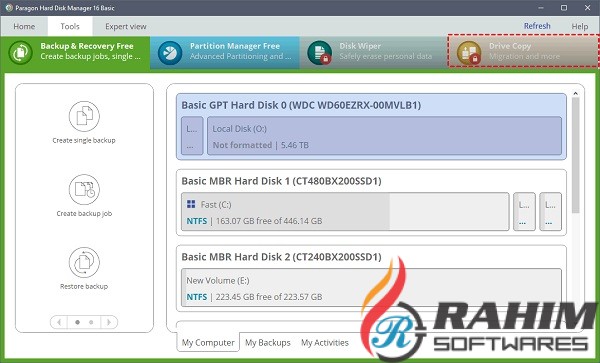The image size is (600, 363).
Task: Open the Tools tab
Action: (x=70, y=26)
